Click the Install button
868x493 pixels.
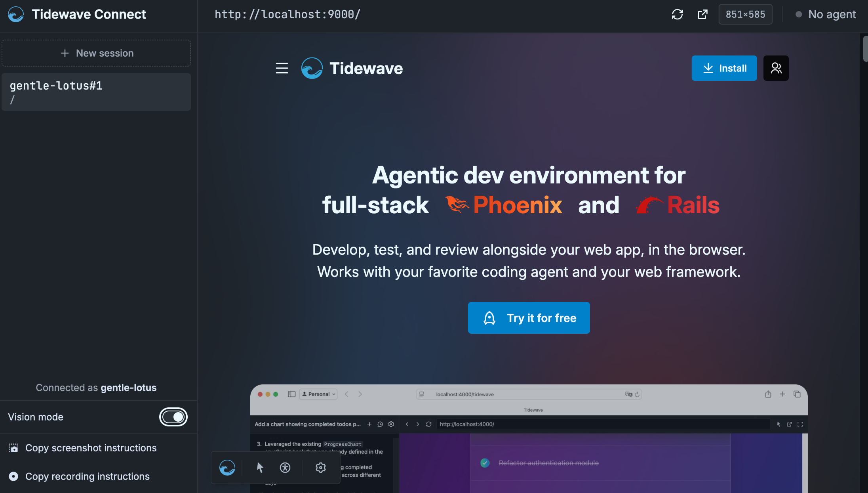point(724,68)
